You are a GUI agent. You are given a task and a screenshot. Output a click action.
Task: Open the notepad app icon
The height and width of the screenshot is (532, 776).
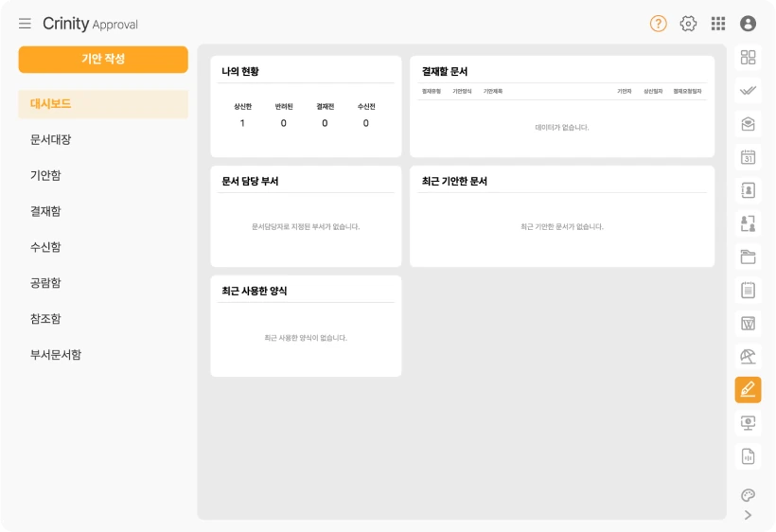tap(748, 290)
